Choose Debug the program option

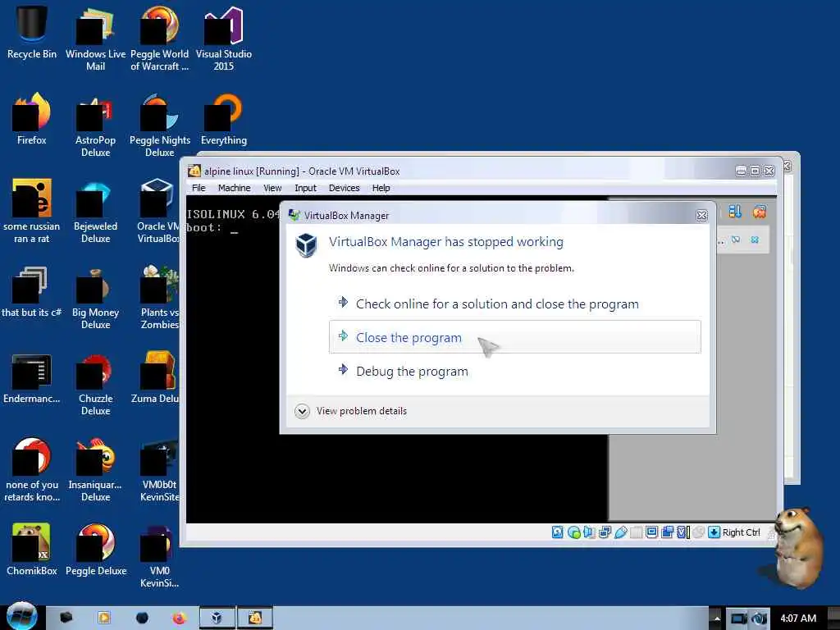(x=515, y=372)
